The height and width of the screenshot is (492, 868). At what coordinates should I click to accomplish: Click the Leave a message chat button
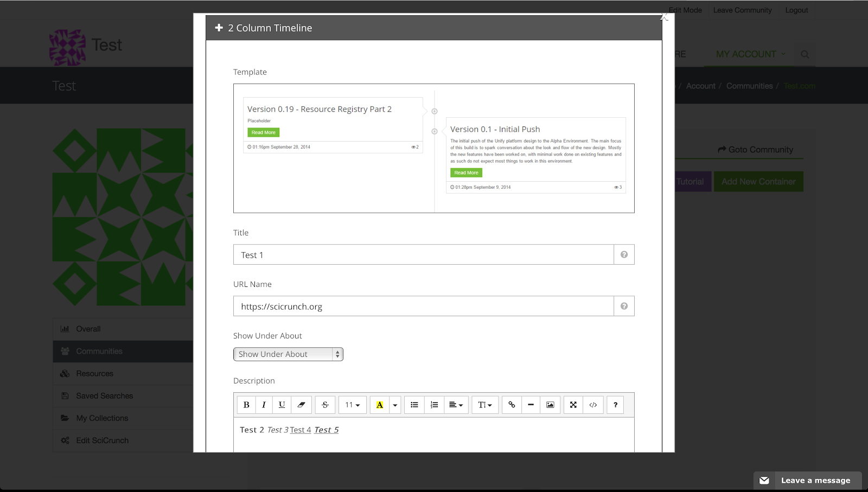(807, 481)
